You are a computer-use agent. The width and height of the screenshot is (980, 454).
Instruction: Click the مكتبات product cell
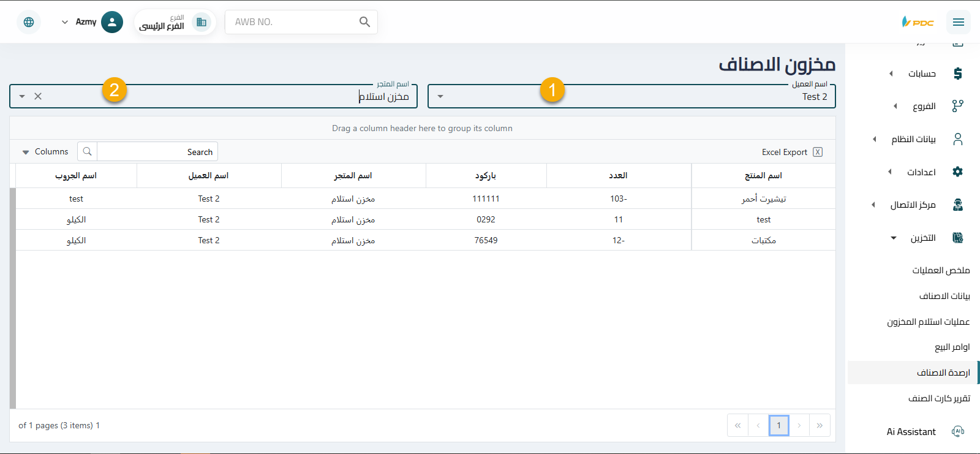pos(763,240)
